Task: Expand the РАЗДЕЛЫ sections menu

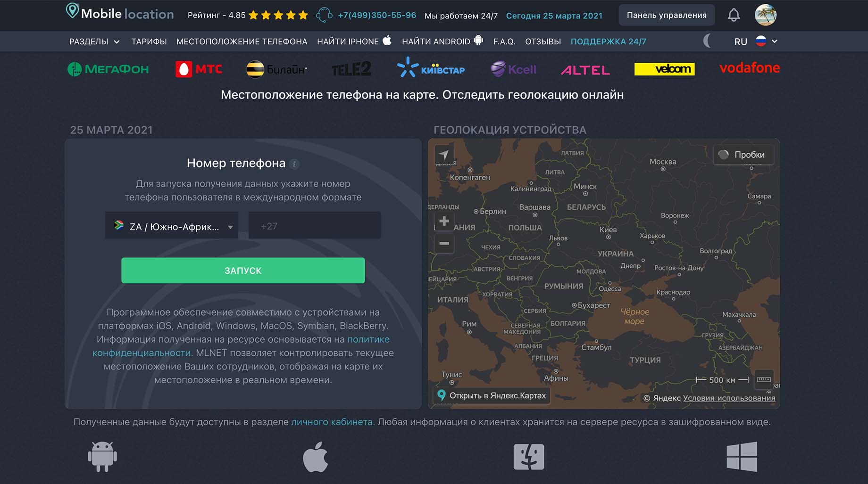Action: click(94, 41)
